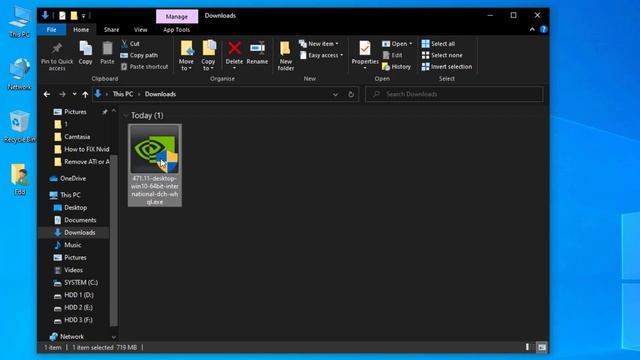This screenshot has height=360, width=640.
Task: Click Select all
Action: (438, 44)
